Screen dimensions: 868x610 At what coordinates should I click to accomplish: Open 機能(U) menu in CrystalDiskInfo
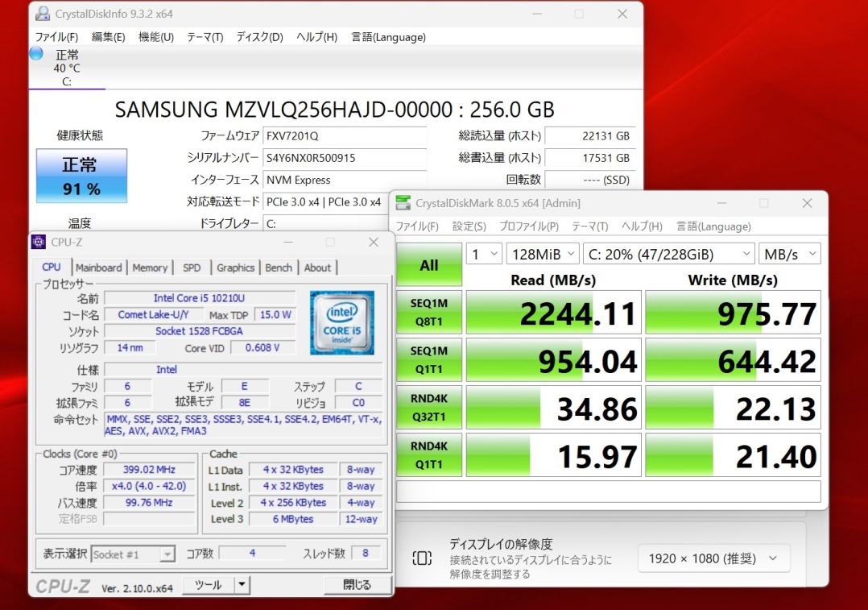(x=156, y=37)
